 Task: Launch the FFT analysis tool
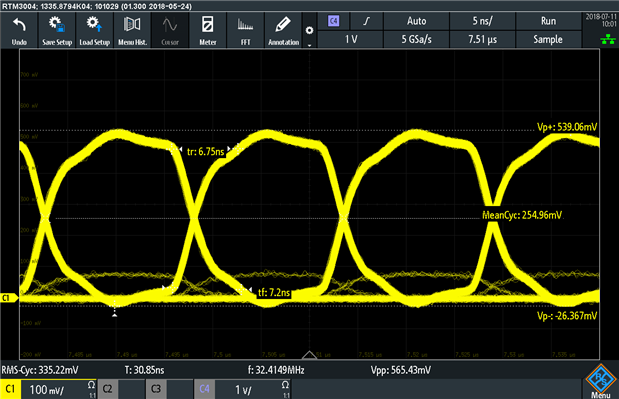pos(246,30)
